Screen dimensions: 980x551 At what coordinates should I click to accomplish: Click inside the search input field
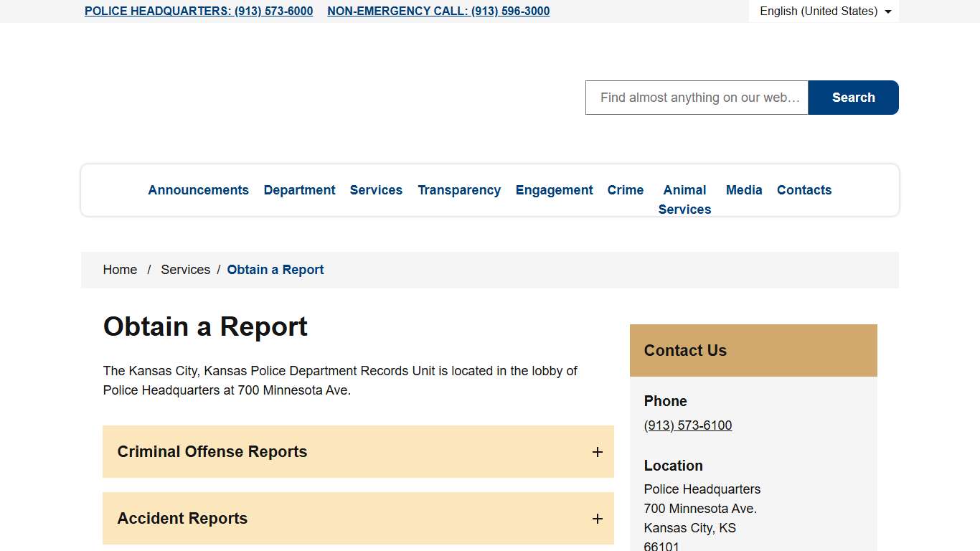click(x=696, y=97)
